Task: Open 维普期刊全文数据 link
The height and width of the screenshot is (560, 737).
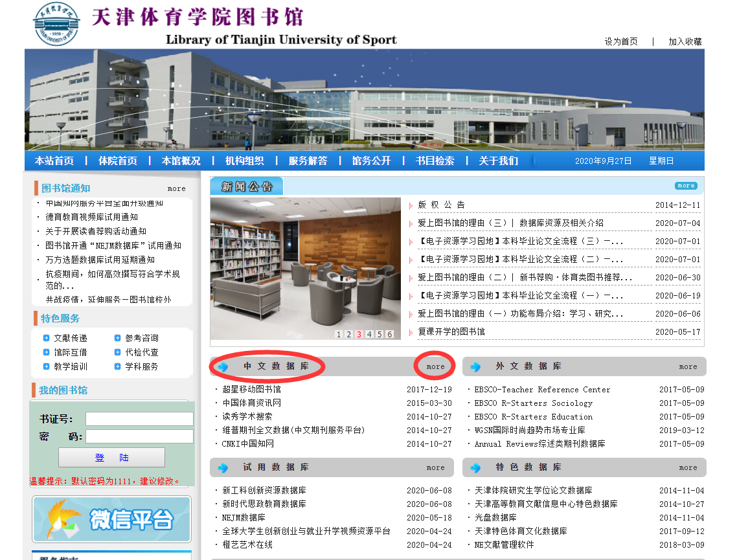Action: click(293, 430)
